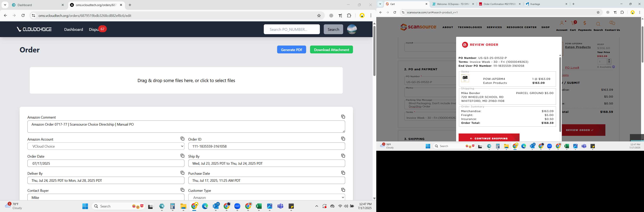Bookmark the scansource.com page with star
The width and height of the screenshot is (644, 212).
[x=598, y=12]
